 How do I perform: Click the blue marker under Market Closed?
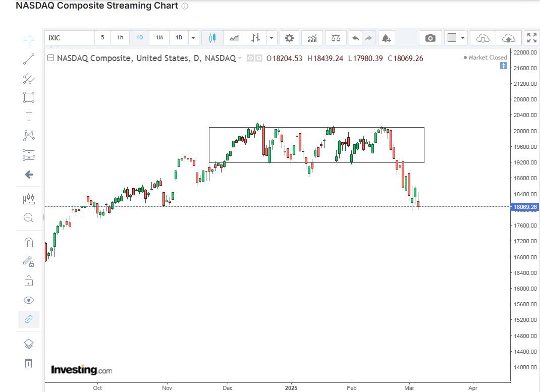click(x=504, y=66)
